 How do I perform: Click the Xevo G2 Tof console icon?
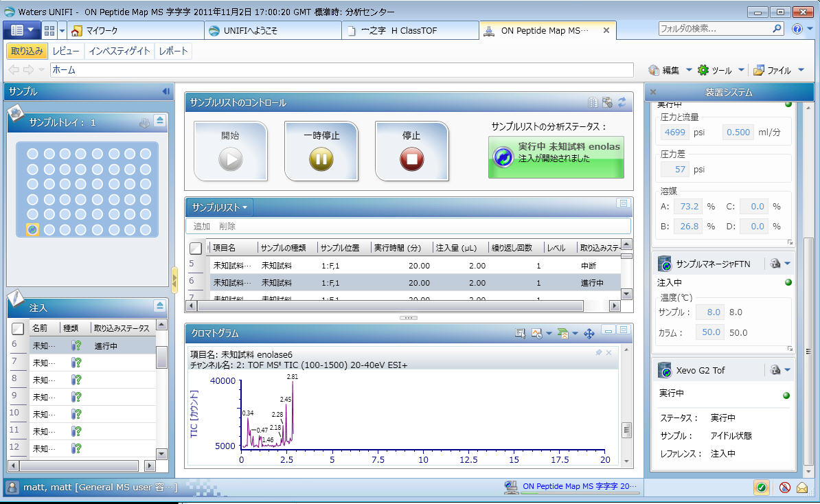coord(775,370)
